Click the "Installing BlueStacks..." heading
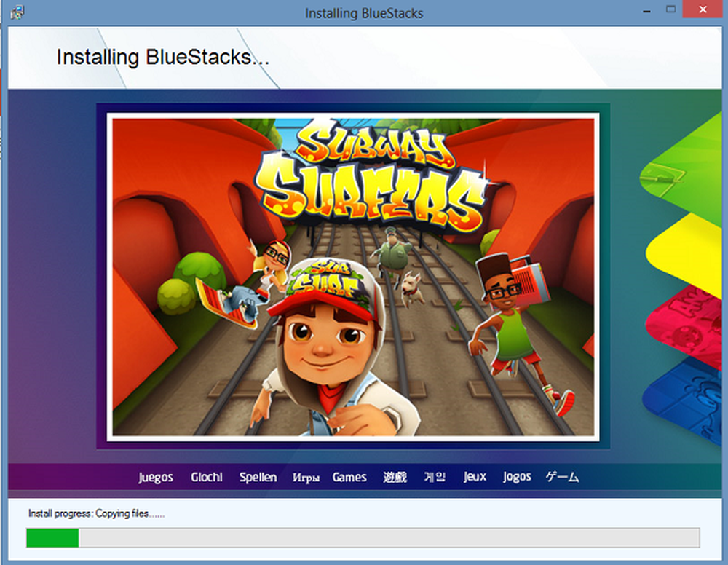Screen dimensions: 728x565 tap(163, 58)
